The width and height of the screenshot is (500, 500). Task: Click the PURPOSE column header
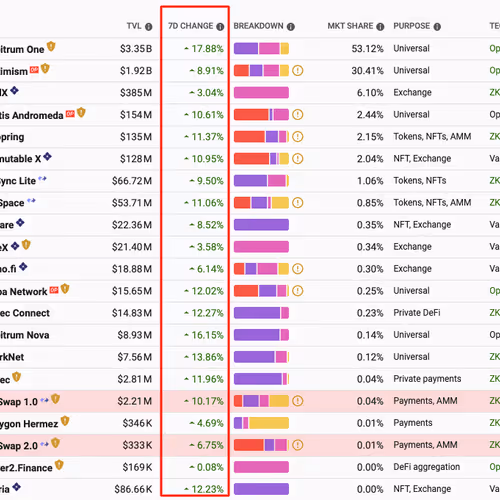pos(412,26)
